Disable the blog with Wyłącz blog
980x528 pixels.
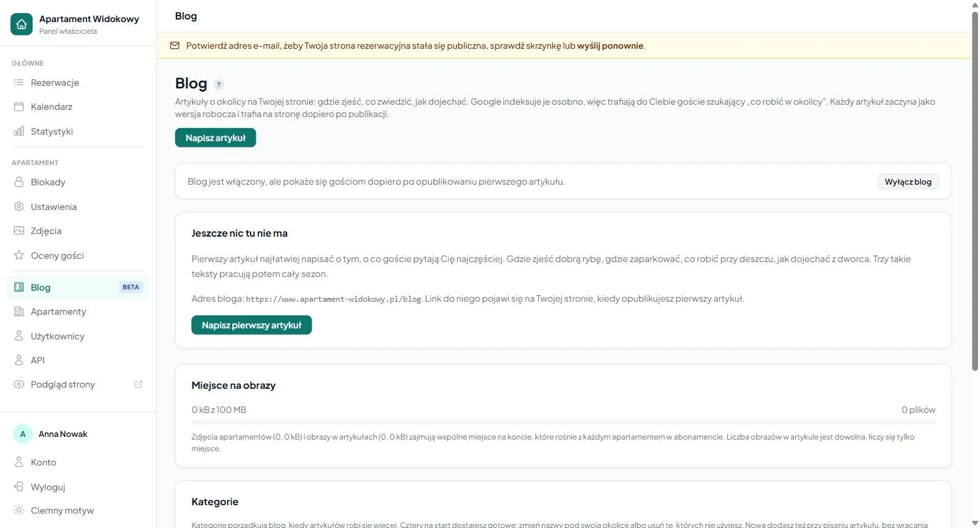click(x=908, y=181)
